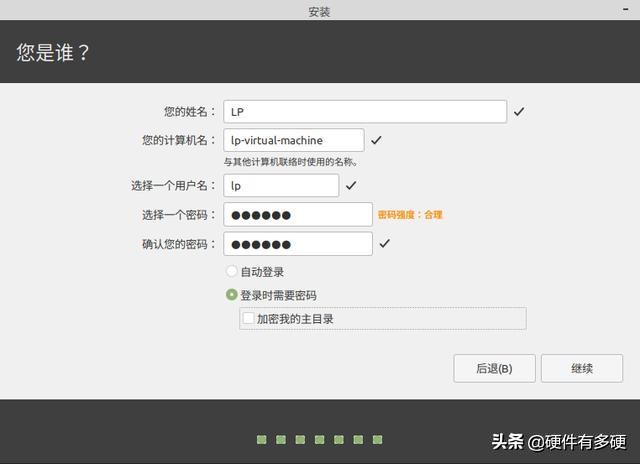Minimize the installer window
The width and height of the screenshot is (640, 464).
pos(625,9)
